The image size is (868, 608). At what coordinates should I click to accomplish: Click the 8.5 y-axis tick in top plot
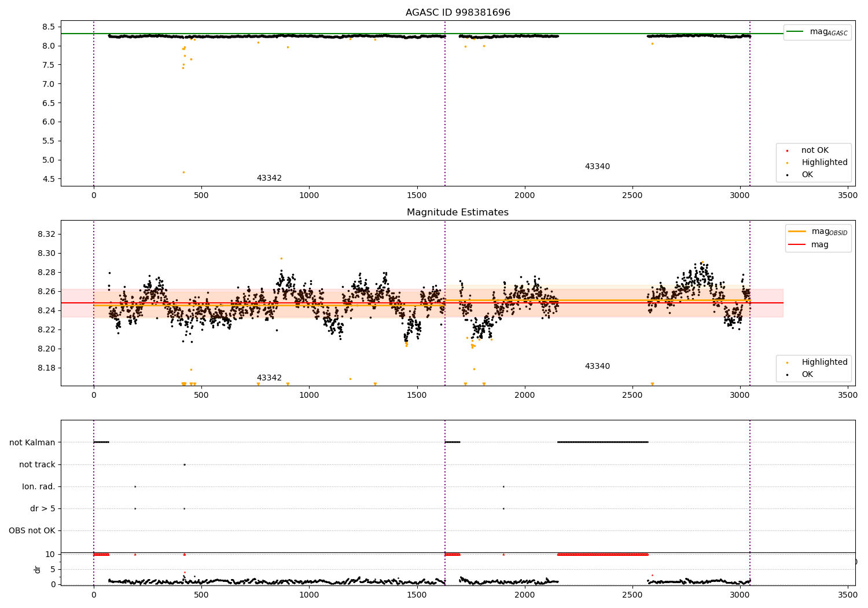(x=49, y=27)
